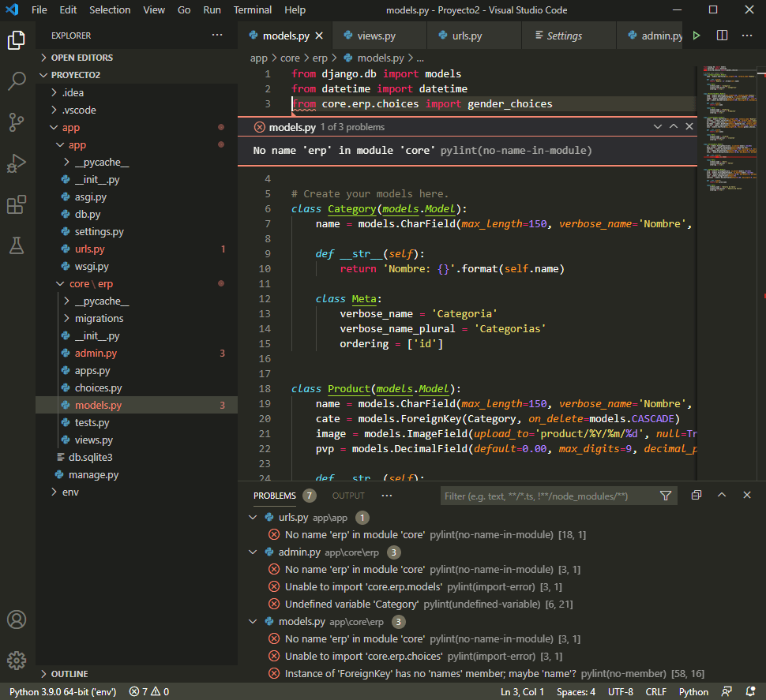This screenshot has width=766, height=700.
Task: Open the Terminal menu
Action: tap(253, 9)
